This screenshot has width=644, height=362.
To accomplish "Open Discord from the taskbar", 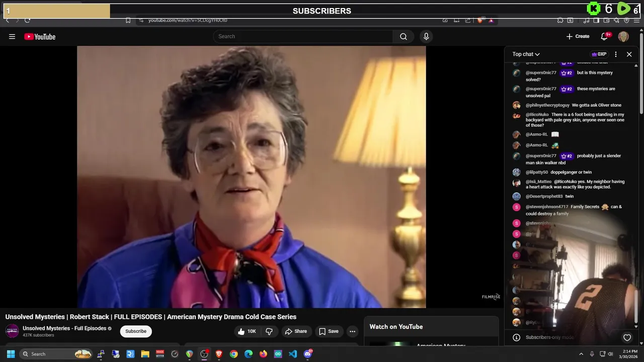I will coord(308,354).
